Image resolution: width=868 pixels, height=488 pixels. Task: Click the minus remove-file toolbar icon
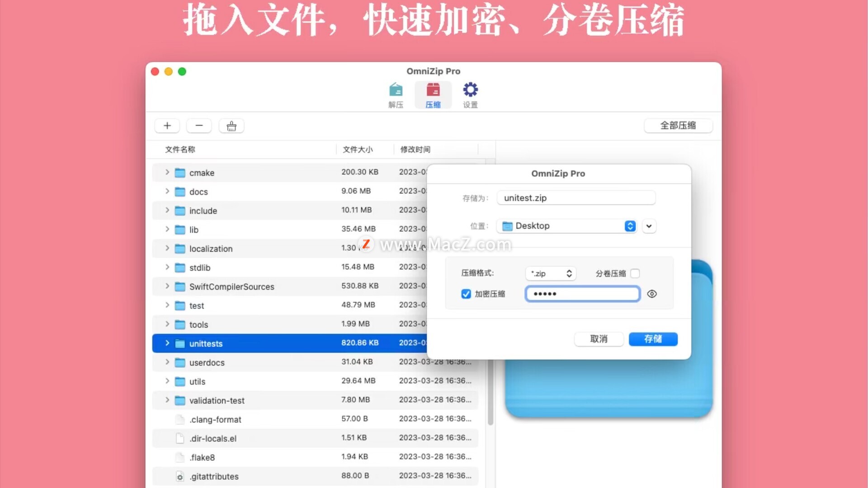point(199,126)
